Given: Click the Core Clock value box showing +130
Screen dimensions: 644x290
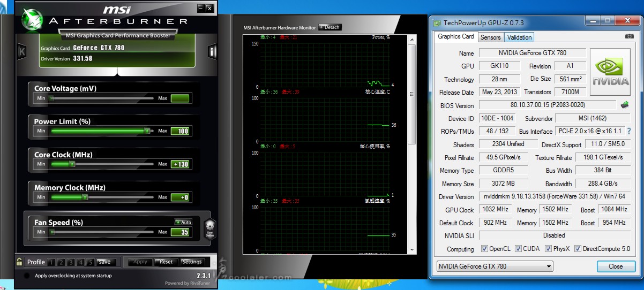Looking at the screenshot, I should coord(180,164).
